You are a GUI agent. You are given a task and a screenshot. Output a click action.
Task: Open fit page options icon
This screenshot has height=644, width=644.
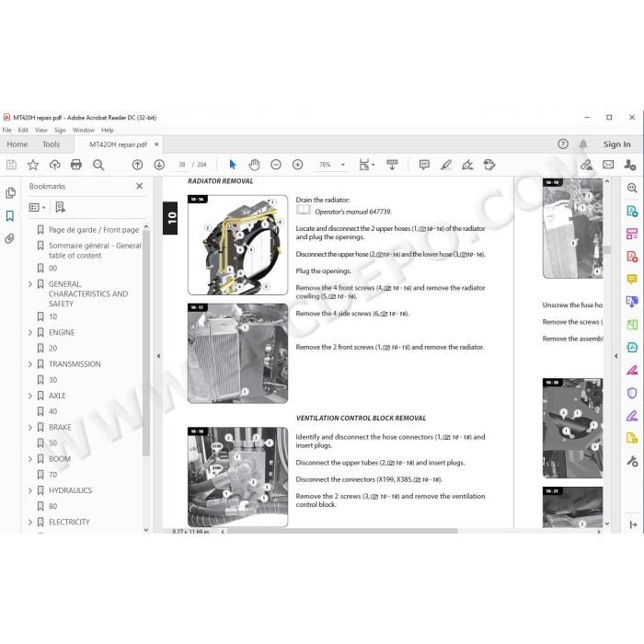366,165
